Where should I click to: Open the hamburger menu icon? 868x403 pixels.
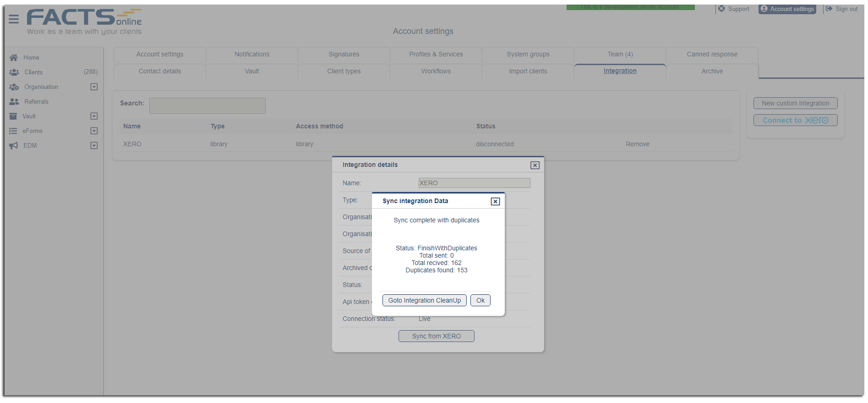coord(14,19)
